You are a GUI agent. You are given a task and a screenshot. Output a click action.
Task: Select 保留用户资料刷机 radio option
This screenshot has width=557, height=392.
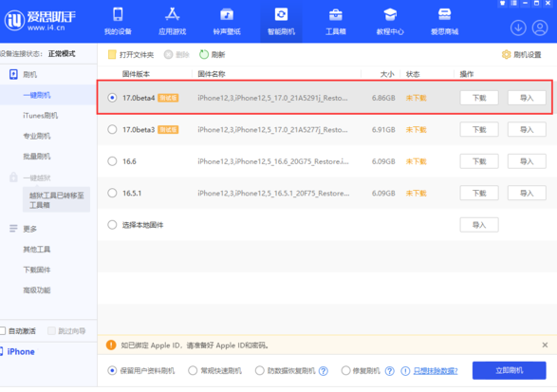pyautogui.click(x=112, y=371)
